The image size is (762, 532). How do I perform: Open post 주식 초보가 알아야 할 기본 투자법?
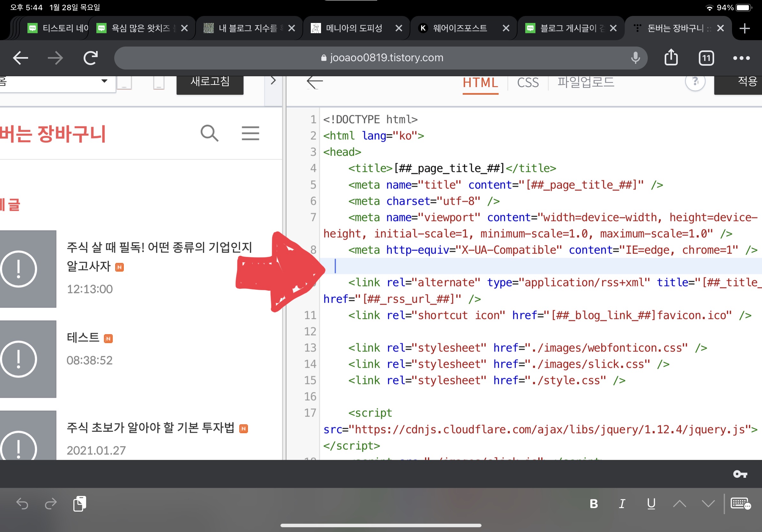pyautogui.click(x=150, y=428)
